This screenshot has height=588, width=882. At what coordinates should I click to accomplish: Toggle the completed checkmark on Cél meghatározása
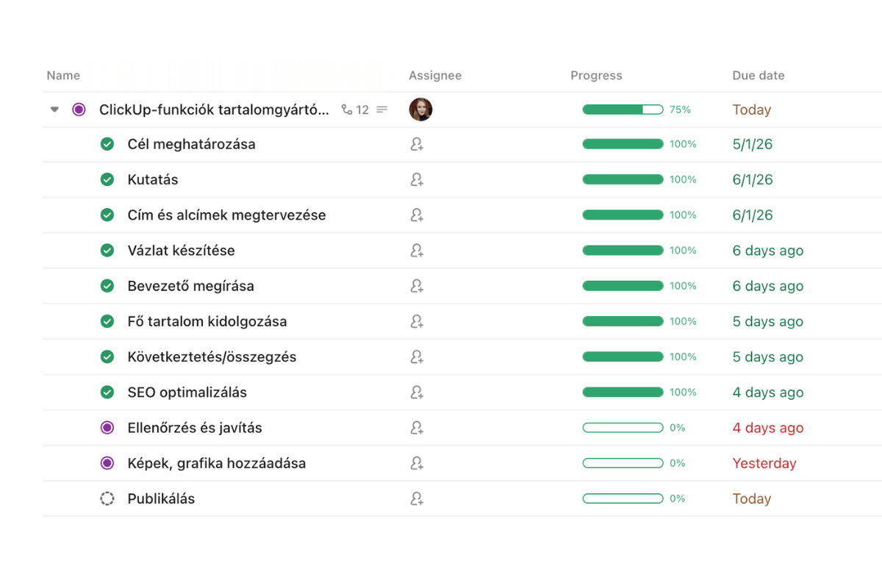click(x=107, y=144)
